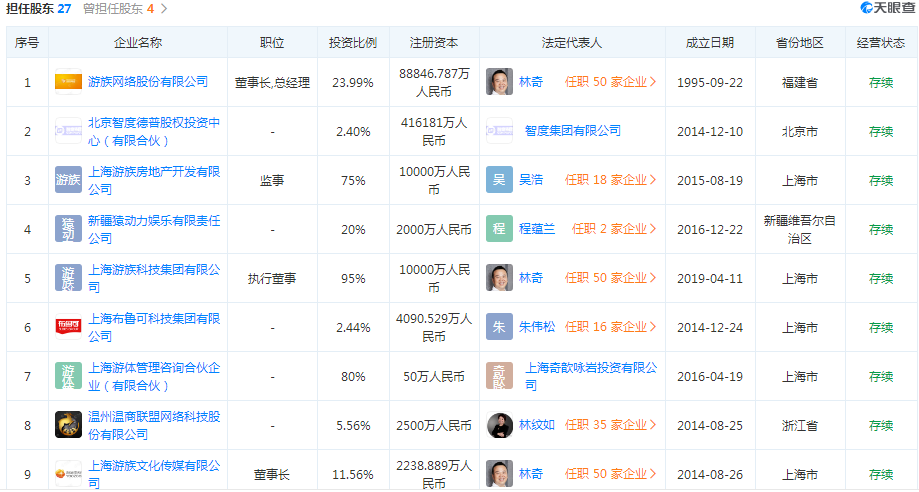Click the 朱伟松 avatar icon
The image size is (919, 492).
pyautogui.click(x=499, y=327)
